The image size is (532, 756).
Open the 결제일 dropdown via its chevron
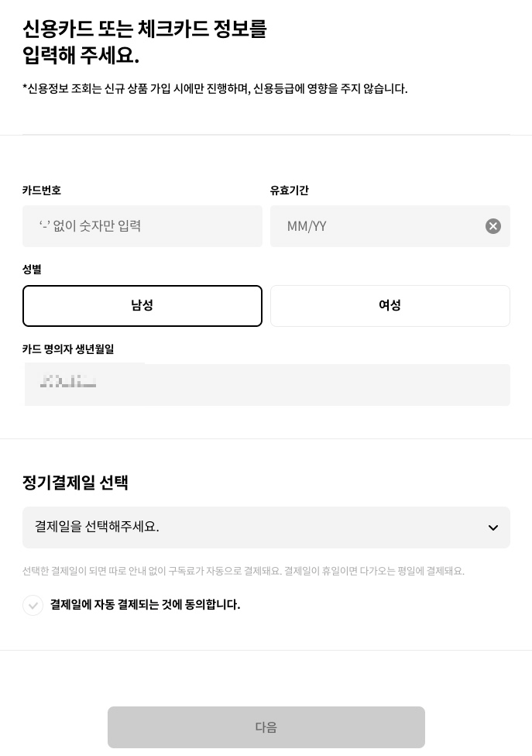pos(493,527)
